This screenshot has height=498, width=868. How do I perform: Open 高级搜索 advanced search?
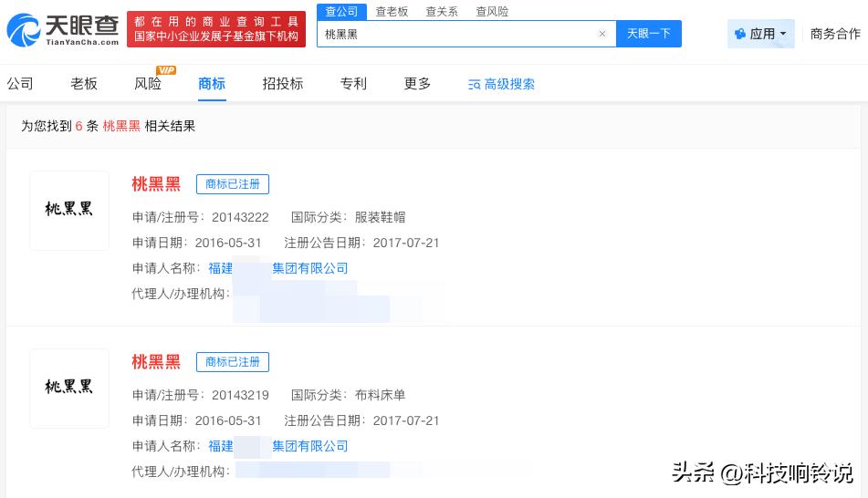click(x=501, y=84)
